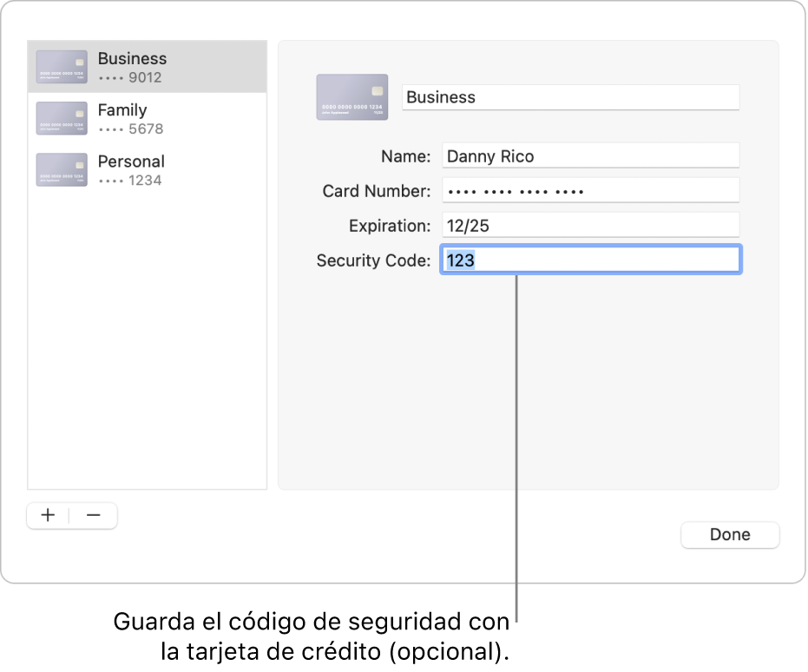Select the Family card entry
Image resolution: width=808 pixels, height=672 pixels.
(x=148, y=118)
